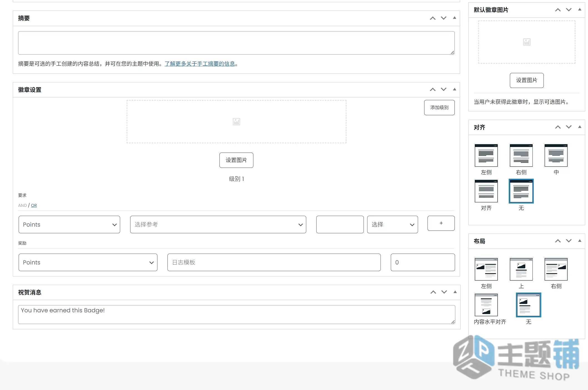This screenshot has height=390, width=588.
Task: Choose 内容水平对齐 layout
Action: click(486, 305)
